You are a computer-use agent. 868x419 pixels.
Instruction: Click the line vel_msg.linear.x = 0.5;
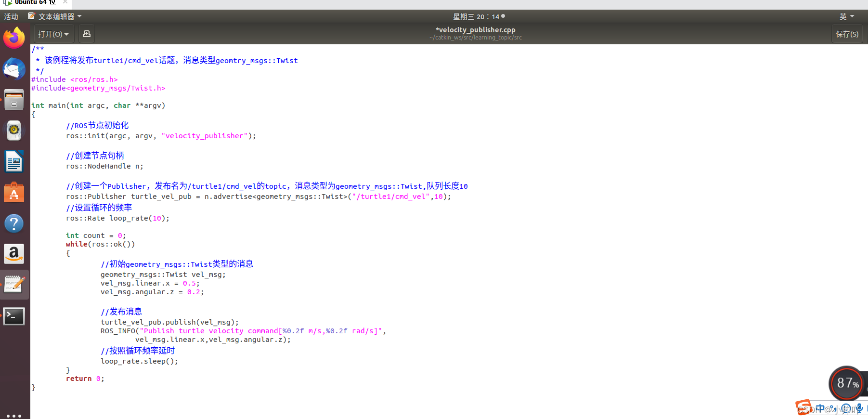pyautogui.click(x=150, y=283)
